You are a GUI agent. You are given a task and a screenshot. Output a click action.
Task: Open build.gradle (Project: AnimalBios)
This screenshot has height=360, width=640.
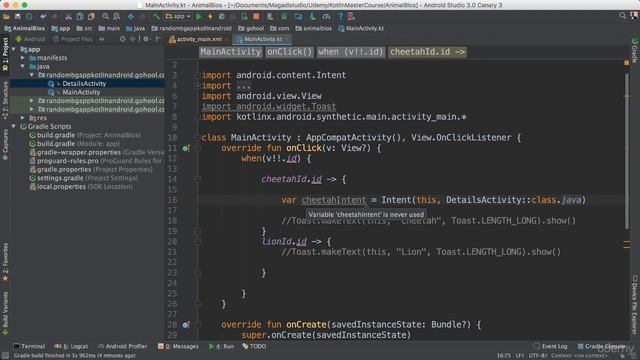[85, 135]
